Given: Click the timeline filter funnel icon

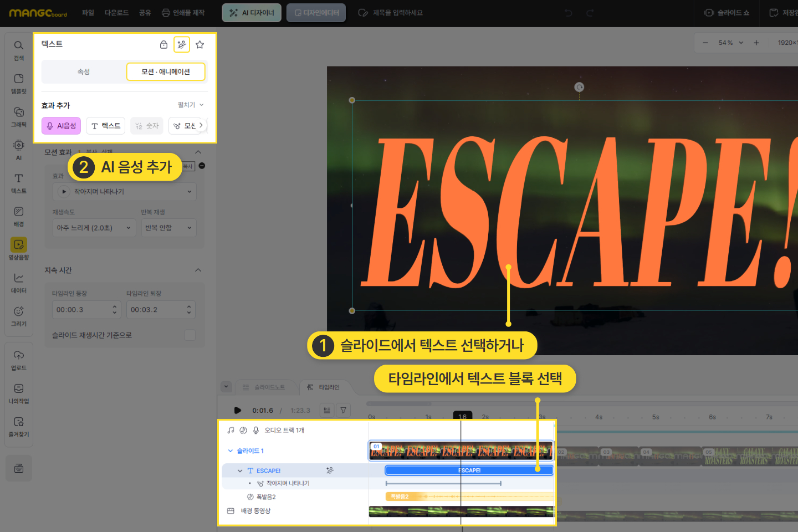Looking at the screenshot, I should (x=344, y=410).
